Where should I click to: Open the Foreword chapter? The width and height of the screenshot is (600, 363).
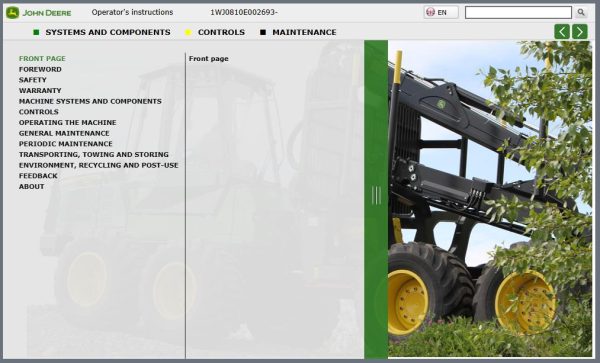pyautogui.click(x=40, y=69)
